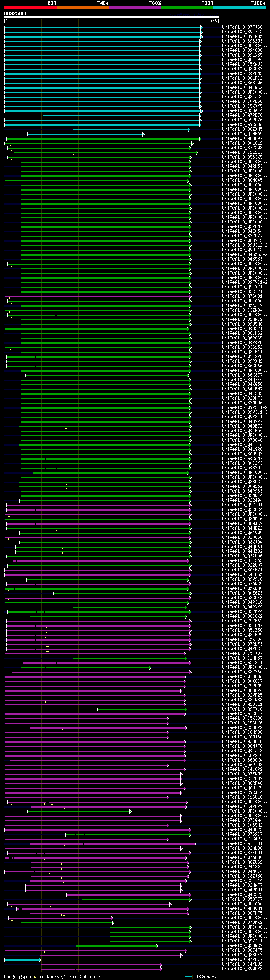
Task: Click hit label UniRef100_B9WLV3
Action: tap(242, 969)
